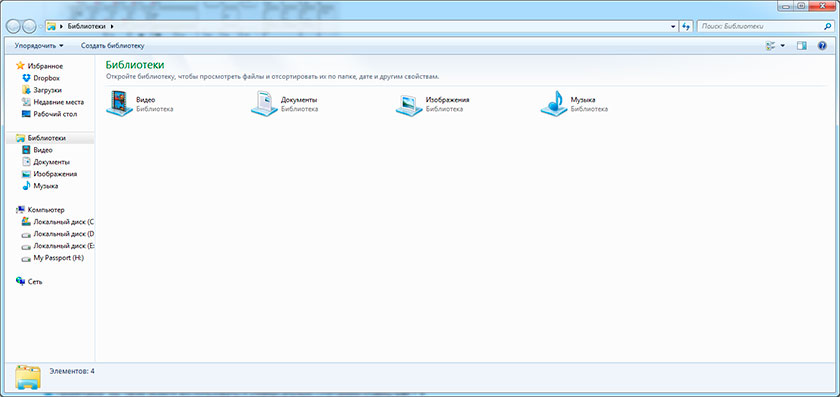Viewport: 840px width, 397px height.
Task: Click Элементов: 4 in the details pane
Action: 72,371
